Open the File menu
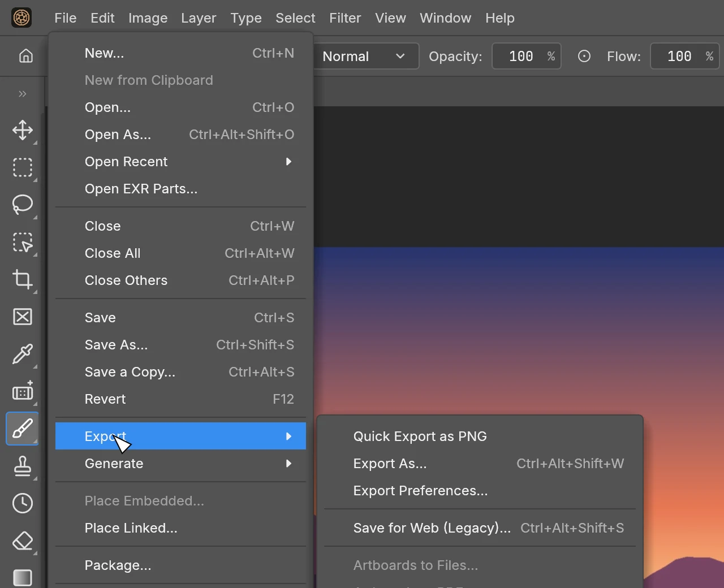Viewport: 724px width, 588px height. (x=66, y=18)
